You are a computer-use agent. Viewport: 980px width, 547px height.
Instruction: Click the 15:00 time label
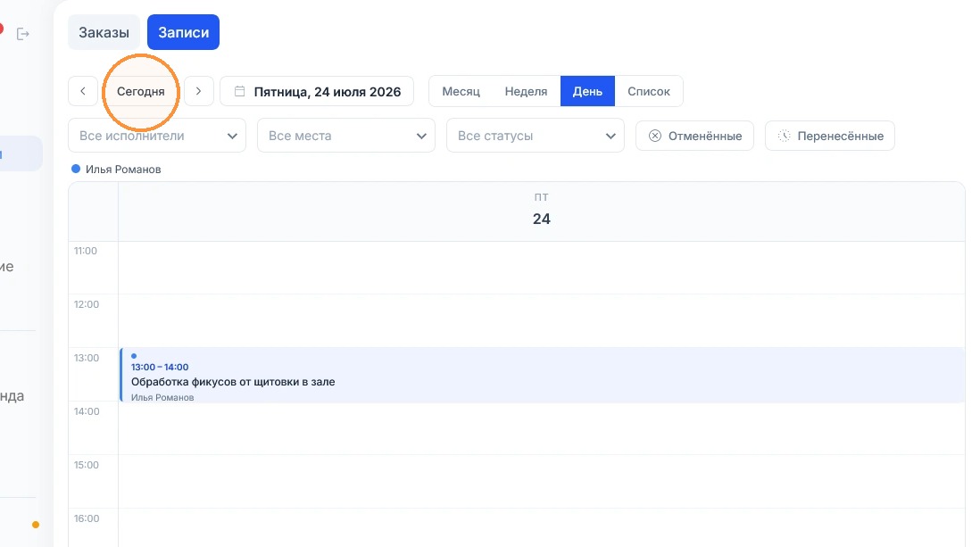pyautogui.click(x=87, y=465)
